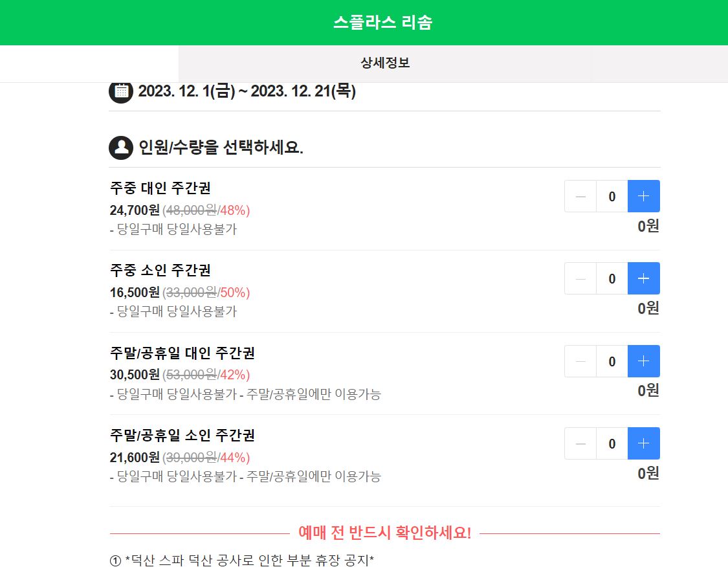Click the quantity field for 주중 대인 주간권
Screen dimensions: 728x567
tap(611, 196)
